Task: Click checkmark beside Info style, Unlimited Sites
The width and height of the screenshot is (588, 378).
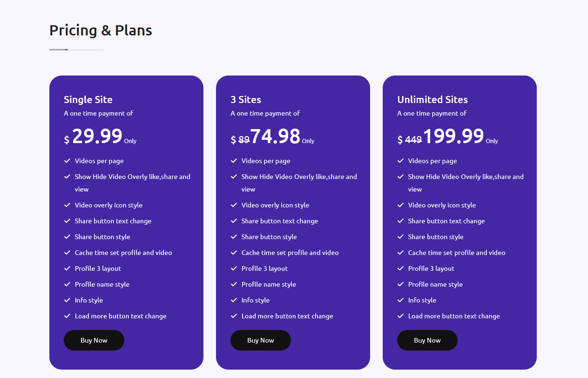Action: point(400,300)
